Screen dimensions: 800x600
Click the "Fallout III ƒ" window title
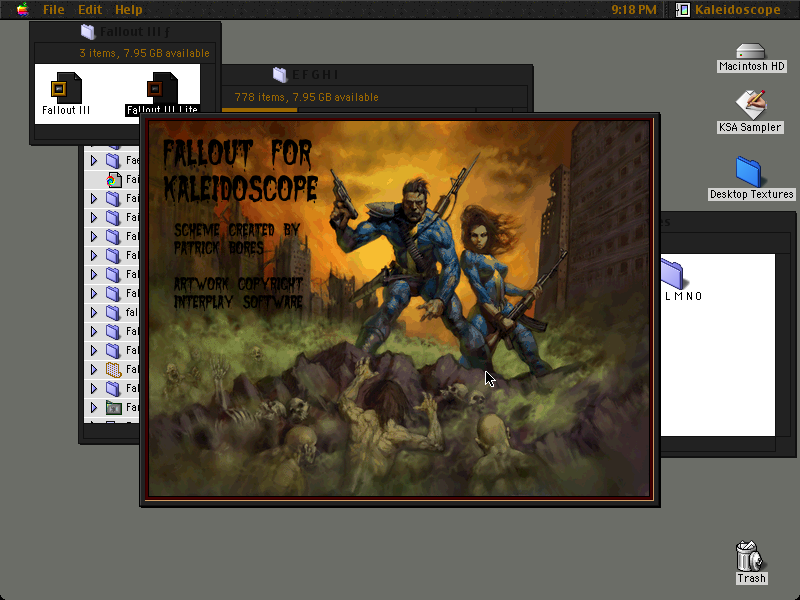point(135,32)
